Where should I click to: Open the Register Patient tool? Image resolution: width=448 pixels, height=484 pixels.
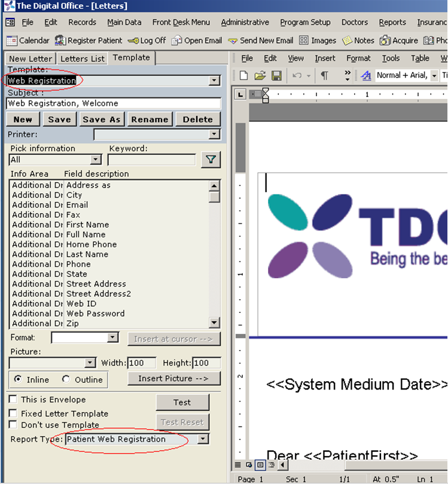pos(60,41)
